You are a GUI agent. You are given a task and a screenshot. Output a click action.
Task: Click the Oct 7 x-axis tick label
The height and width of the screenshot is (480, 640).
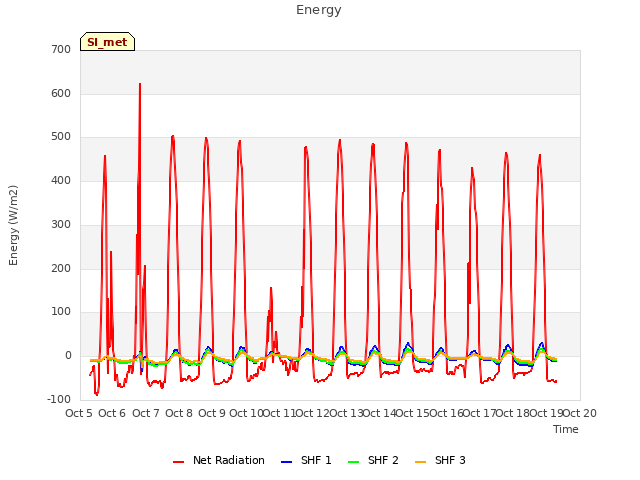click(x=146, y=413)
